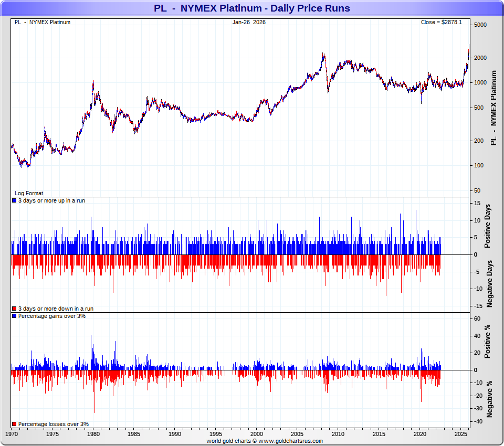This screenshot has height=446, width=504.
Task: Click the 60 label on the Positive % axis
Action: 477,318
